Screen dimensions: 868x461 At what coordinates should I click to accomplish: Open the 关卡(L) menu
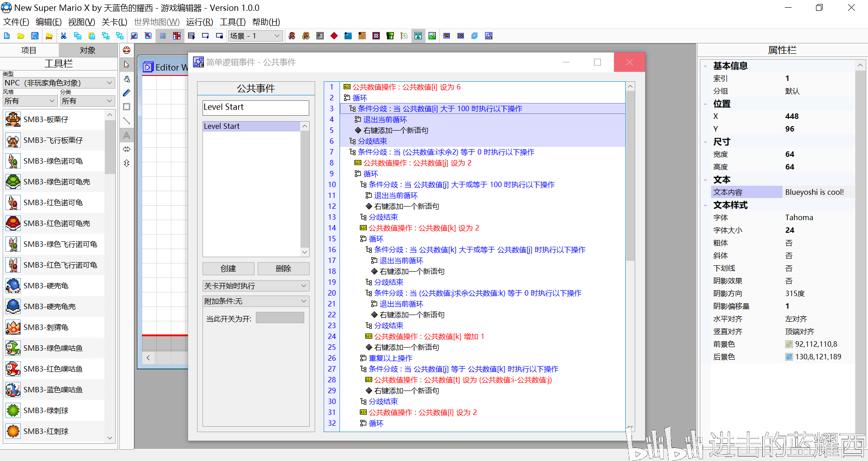tap(114, 22)
